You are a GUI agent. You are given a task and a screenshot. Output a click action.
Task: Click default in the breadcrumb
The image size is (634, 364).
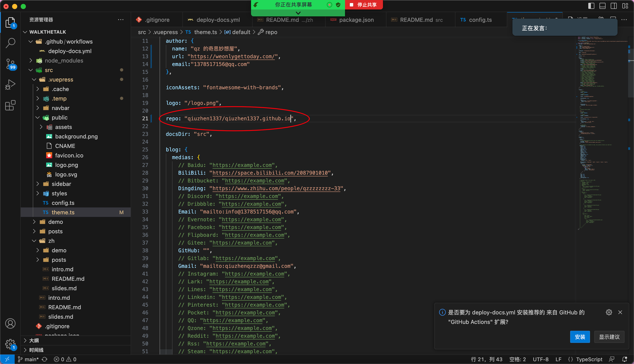click(241, 32)
